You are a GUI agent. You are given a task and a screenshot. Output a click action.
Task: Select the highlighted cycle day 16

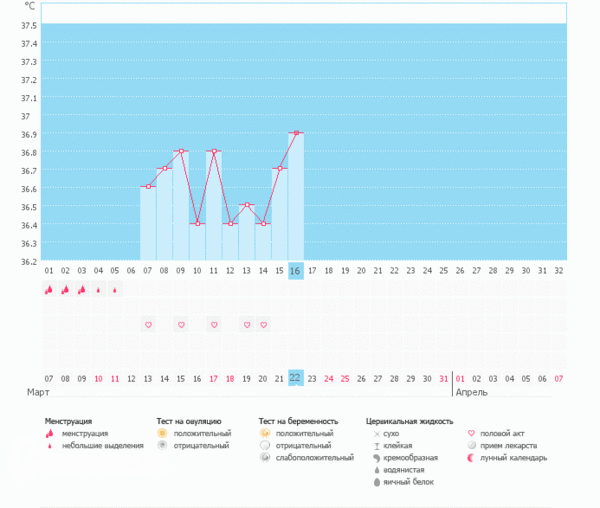point(295,270)
